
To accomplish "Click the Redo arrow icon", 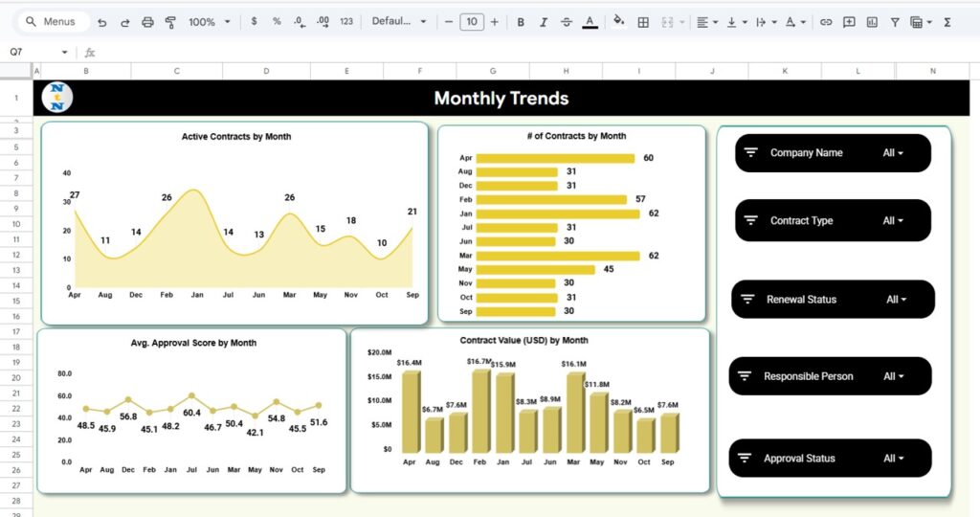I will (x=124, y=22).
